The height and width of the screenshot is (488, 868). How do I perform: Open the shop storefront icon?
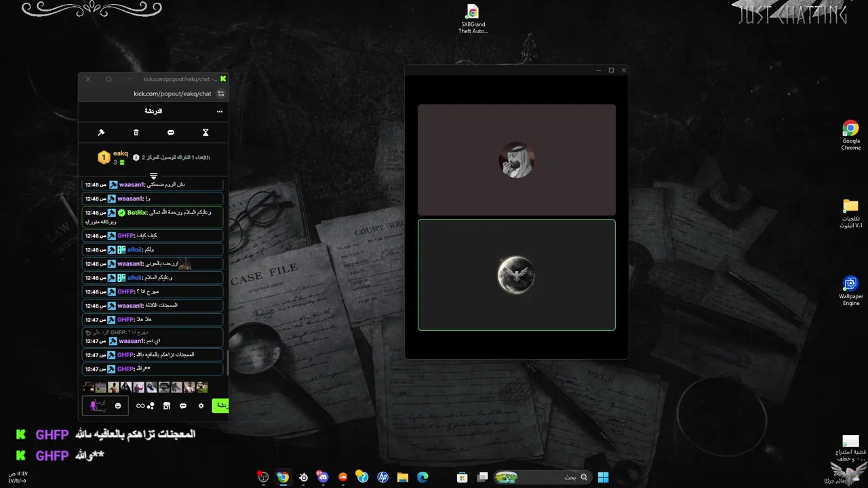167,406
